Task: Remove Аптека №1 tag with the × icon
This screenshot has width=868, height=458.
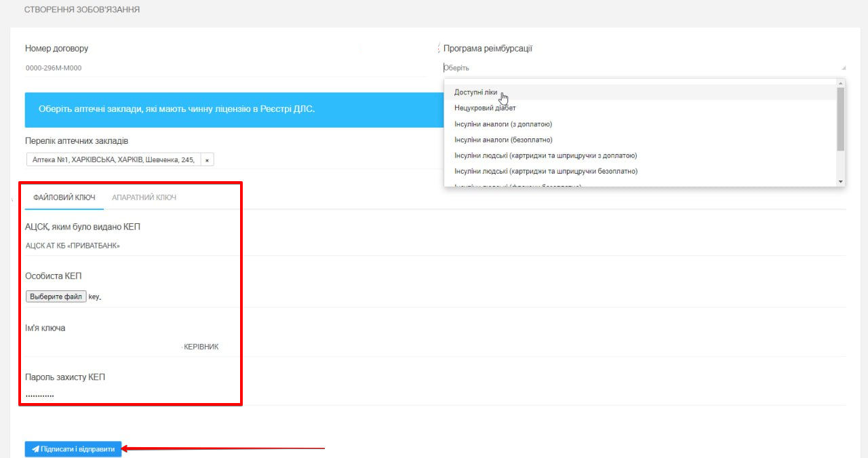Action: pos(207,160)
